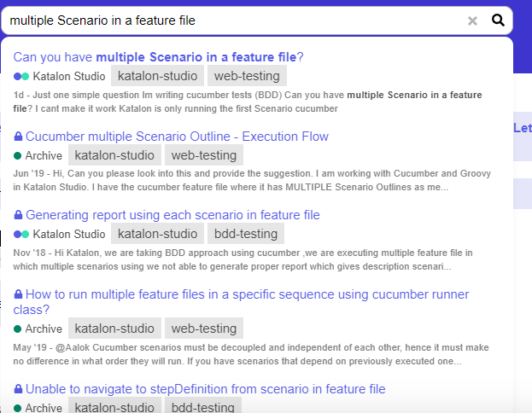Open 'Cucumber multiple Scenario Outline' result

click(x=177, y=137)
